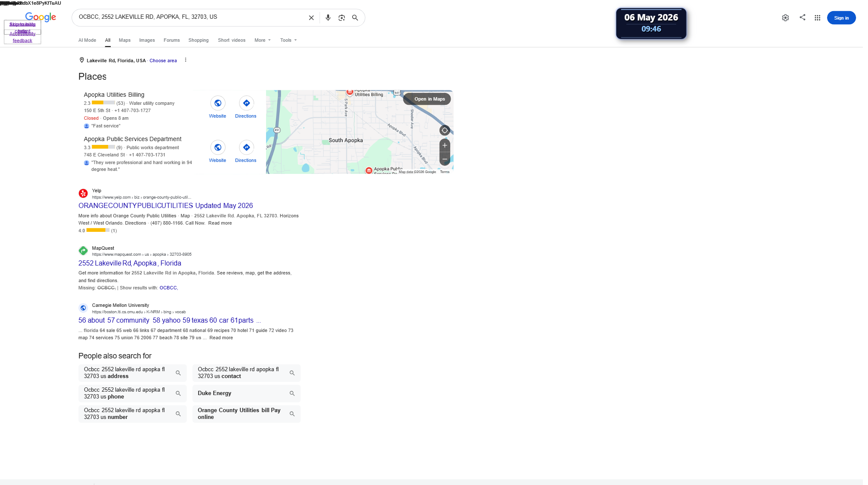Switch to the Maps tab
The width and height of the screenshot is (868, 485).
coord(124,40)
